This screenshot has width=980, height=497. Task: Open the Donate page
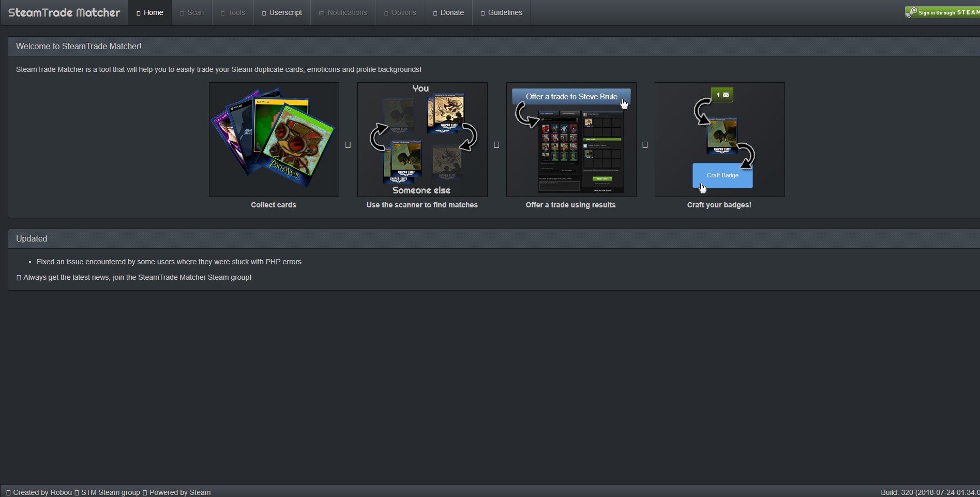(x=448, y=12)
